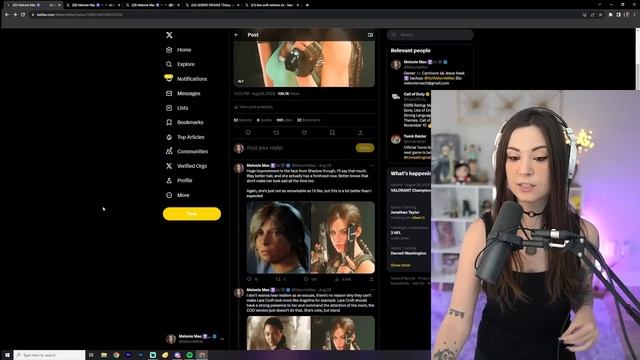Expand the More menu in sidebar
640x360 pixels.
coord(178,195)
